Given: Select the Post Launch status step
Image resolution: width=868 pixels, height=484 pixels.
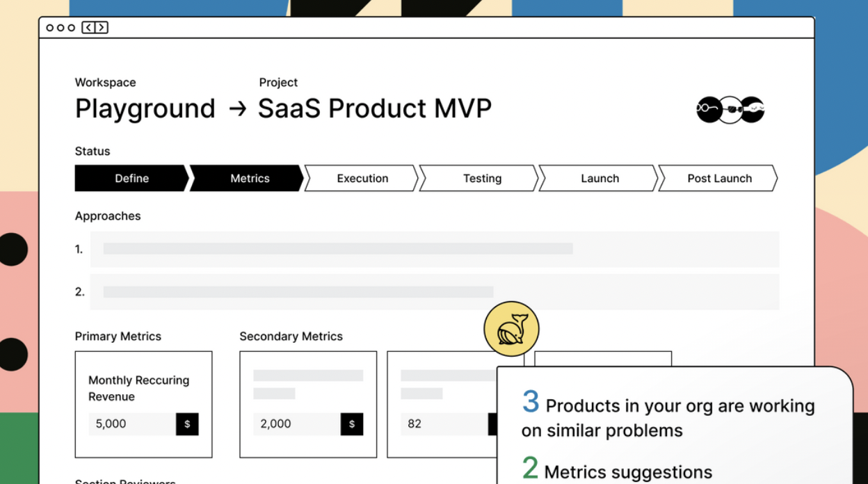Looking at the screenshot, I should coord(718,178).
